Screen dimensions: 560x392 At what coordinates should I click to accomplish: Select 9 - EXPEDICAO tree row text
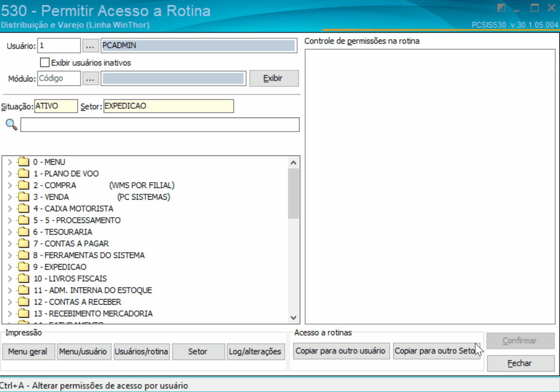pos(60,267)
